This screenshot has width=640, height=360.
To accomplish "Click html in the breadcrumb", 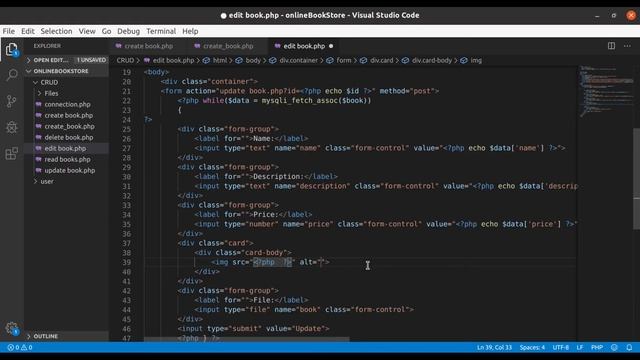I will [220, 60].
